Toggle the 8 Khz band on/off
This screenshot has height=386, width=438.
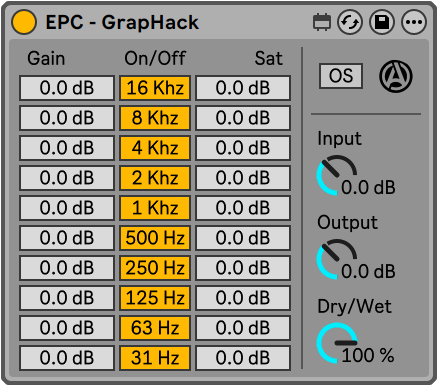pyautogui.click(x=155, y=118)
